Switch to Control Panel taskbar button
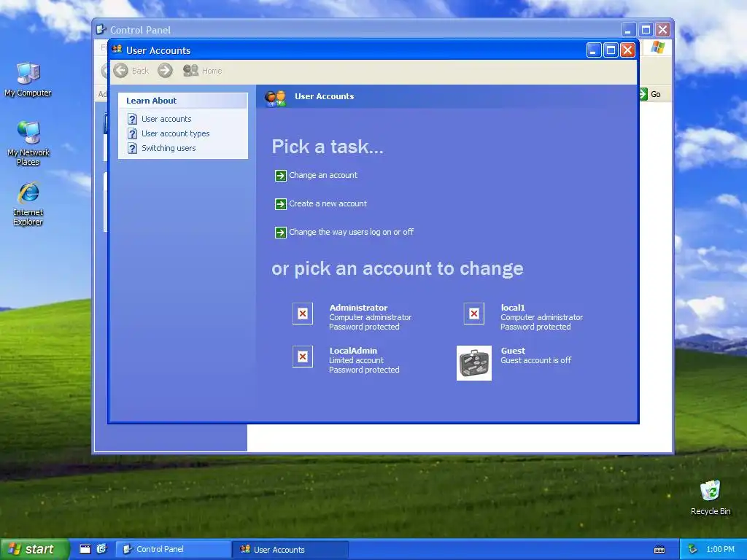The width and height of the screenshot is (747, 560). point(173,549)
